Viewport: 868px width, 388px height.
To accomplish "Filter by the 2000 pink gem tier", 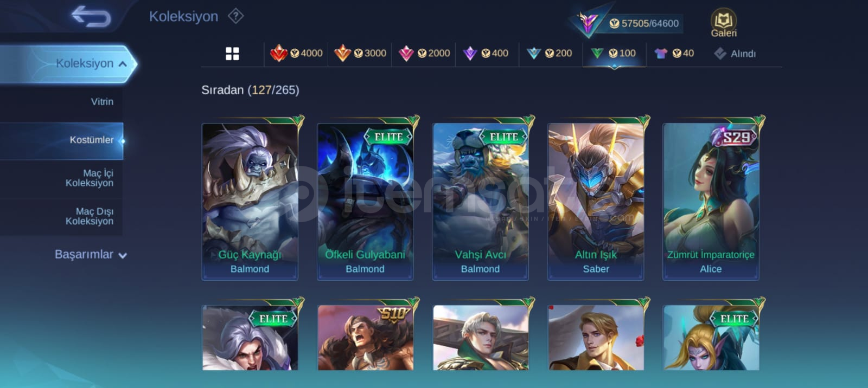I will [424, 53].
